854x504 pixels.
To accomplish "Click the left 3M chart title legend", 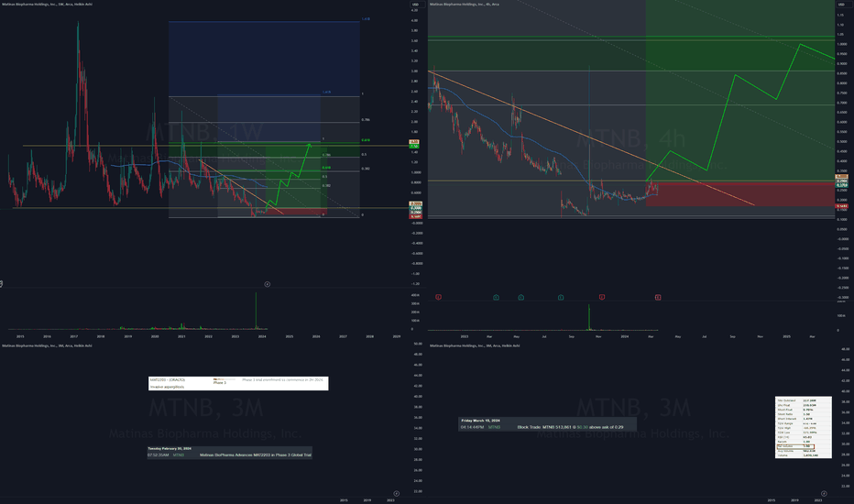I will click(x=47, y=345).
